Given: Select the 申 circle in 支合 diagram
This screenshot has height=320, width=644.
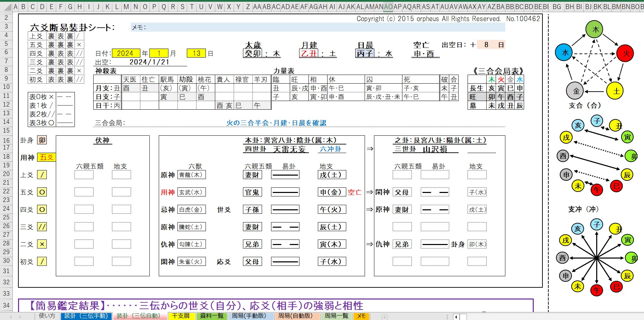Looking at the screenshot, I should pos(566,175).
